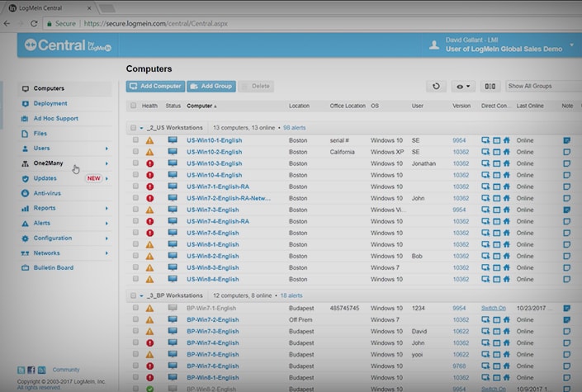Click the refresh icon above the computer list
Screen dimensions: 582x392
click(436, 86)
